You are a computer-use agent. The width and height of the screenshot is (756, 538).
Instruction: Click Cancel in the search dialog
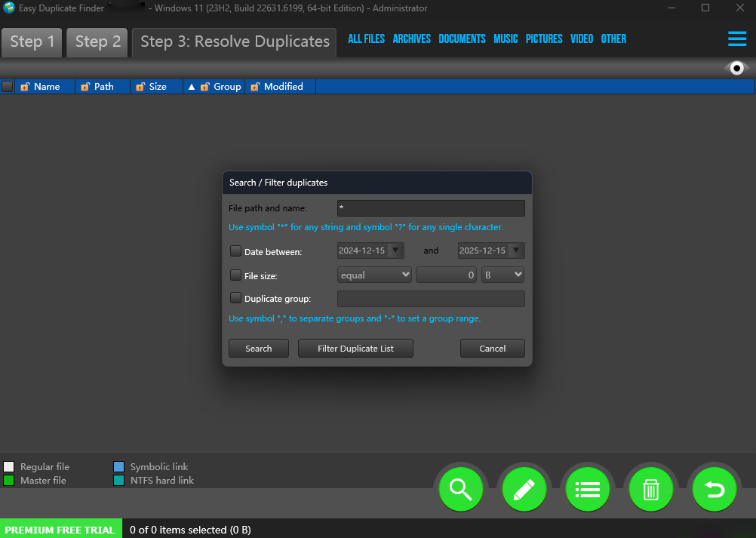(492, 348)
